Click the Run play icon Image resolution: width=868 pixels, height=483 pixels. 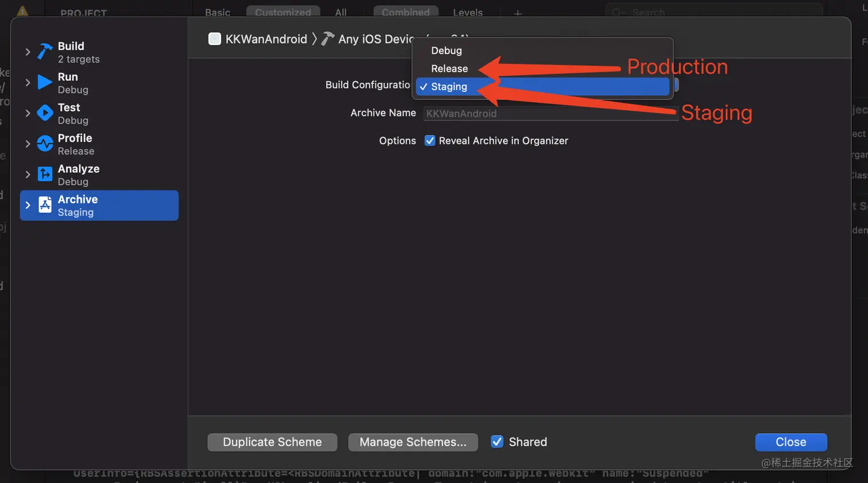point(45,82)
